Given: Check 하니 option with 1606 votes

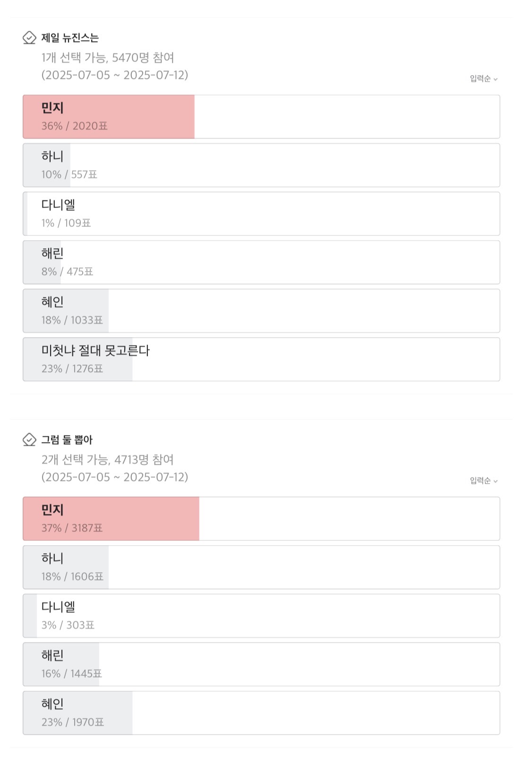Looking at the screenshot, I should coord(261,567).
